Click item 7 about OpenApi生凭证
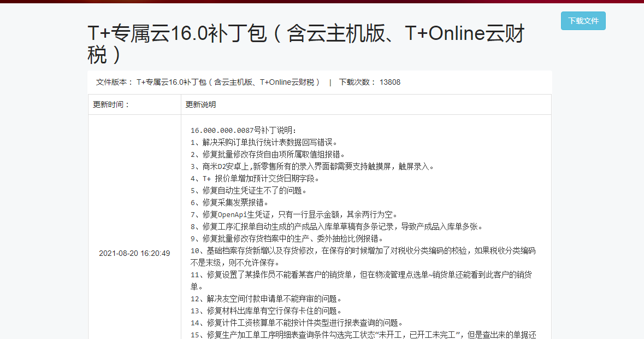Viewport: 644px width, 339px height. 294,214
